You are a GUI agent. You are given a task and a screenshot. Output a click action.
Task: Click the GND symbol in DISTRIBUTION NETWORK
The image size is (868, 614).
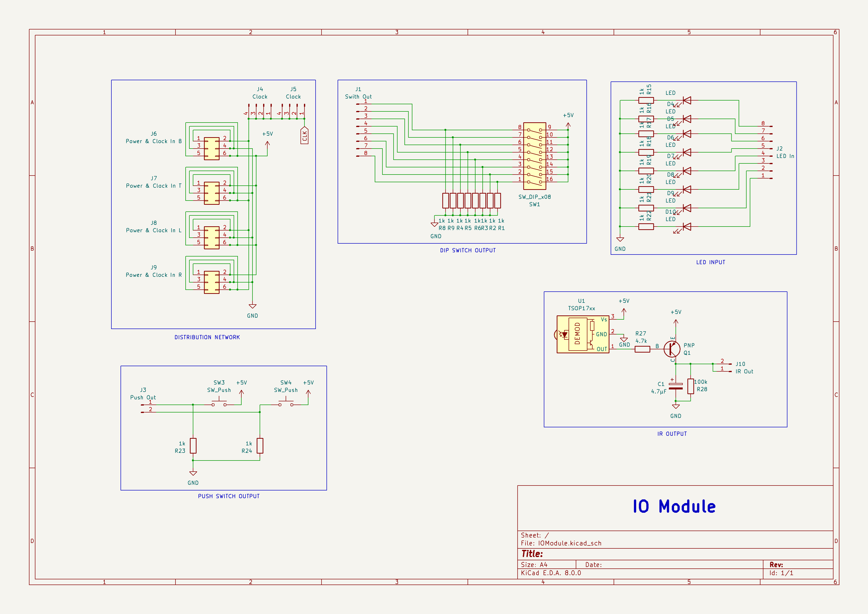252,306
